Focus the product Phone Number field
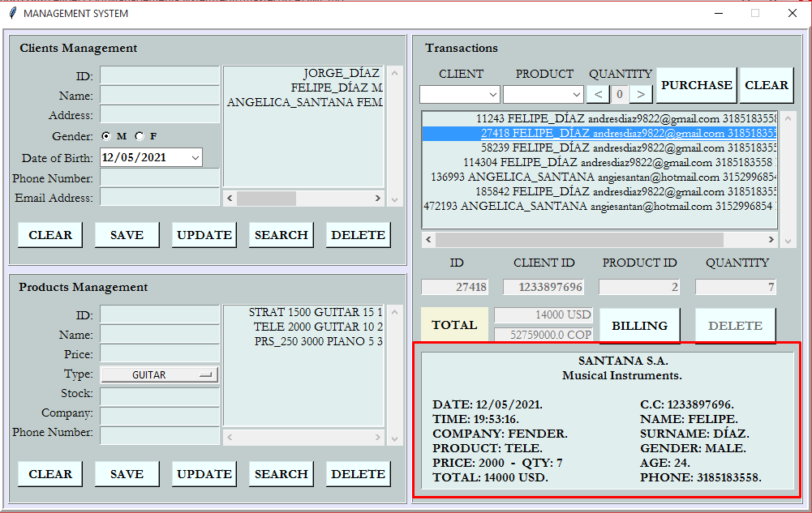 point(160,435)
